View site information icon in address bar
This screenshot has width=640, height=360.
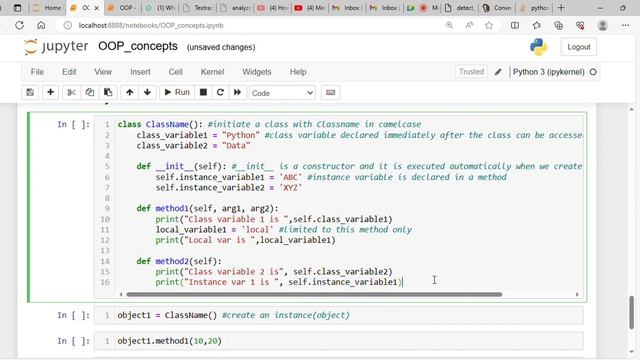click(68, 25)
